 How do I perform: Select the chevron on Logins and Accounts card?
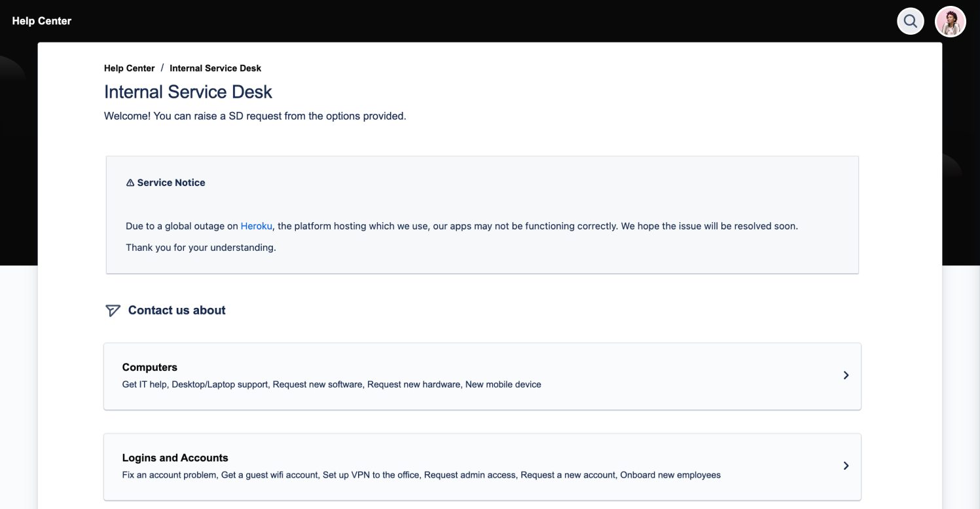pos(846,465)
